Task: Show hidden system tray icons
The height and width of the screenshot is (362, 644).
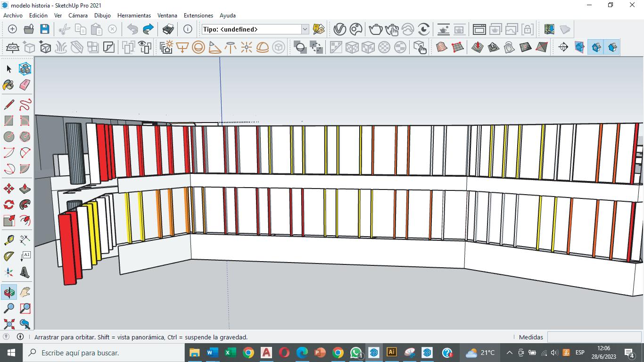Action: point(509,353)
